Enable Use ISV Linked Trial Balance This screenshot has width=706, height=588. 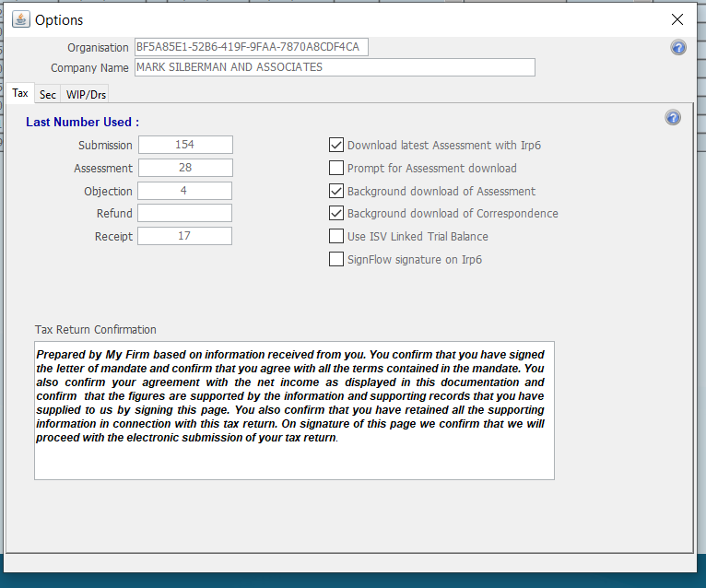(x=336, y=236)
